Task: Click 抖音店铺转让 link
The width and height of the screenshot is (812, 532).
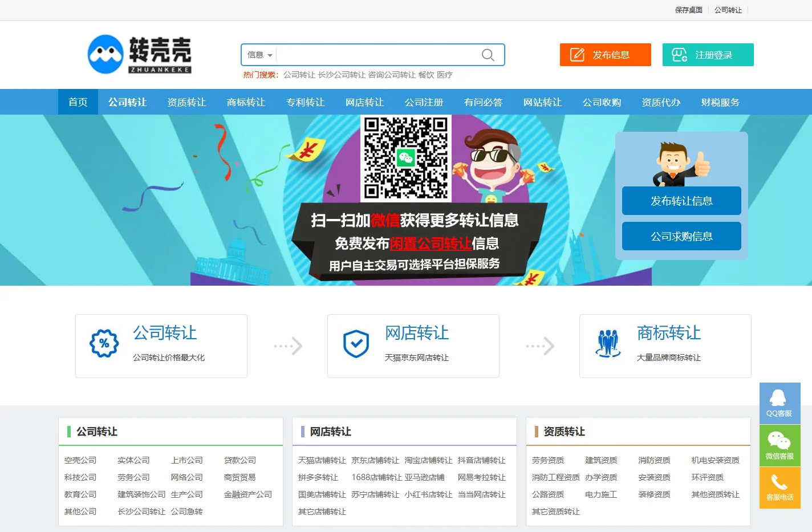Action: [482, 460]
